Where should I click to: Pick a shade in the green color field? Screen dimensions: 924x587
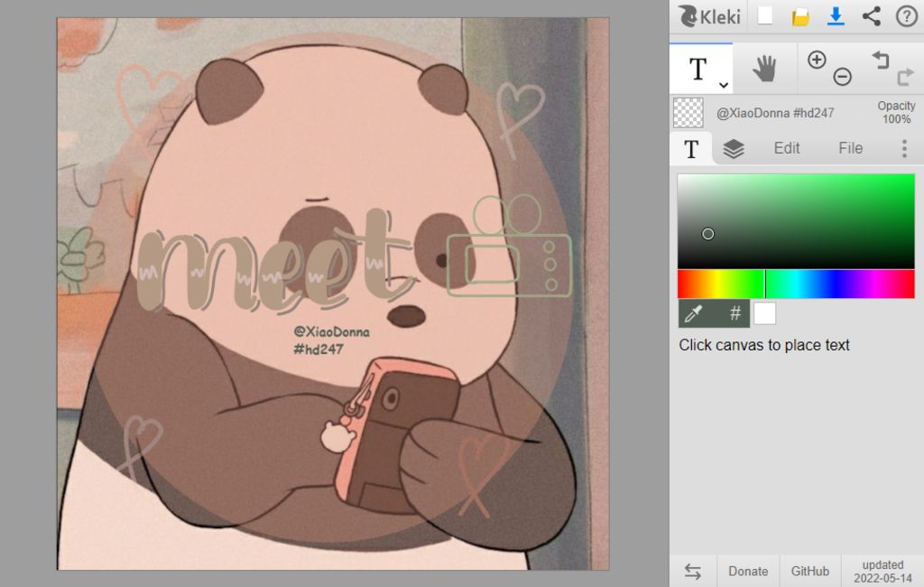coord(796,221)
